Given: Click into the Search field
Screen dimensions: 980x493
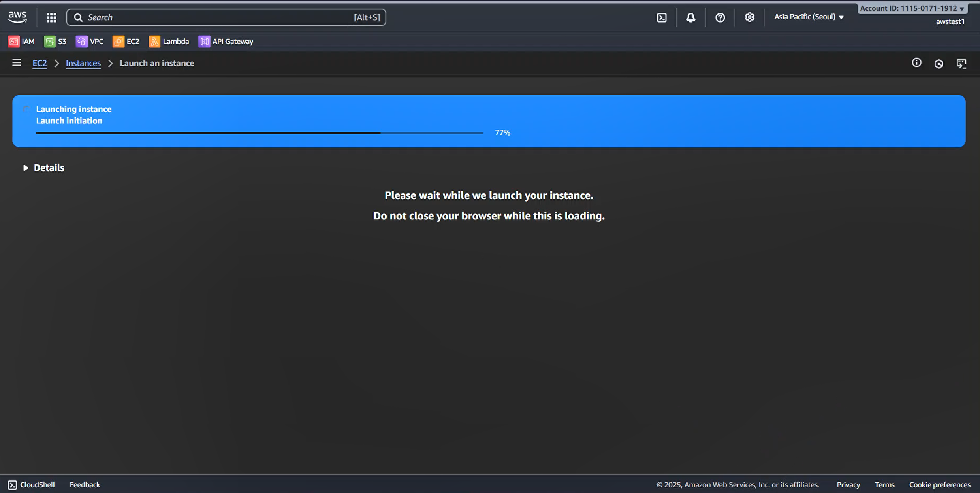Looking at the screenshot, I should tap(226, 17).
